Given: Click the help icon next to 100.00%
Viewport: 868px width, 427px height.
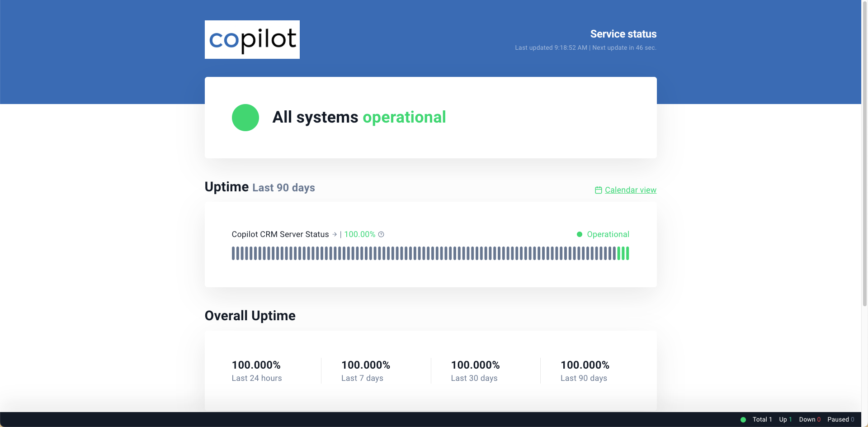Looking at the screenshot, I should pyautogui.click(x=381, y=234).
